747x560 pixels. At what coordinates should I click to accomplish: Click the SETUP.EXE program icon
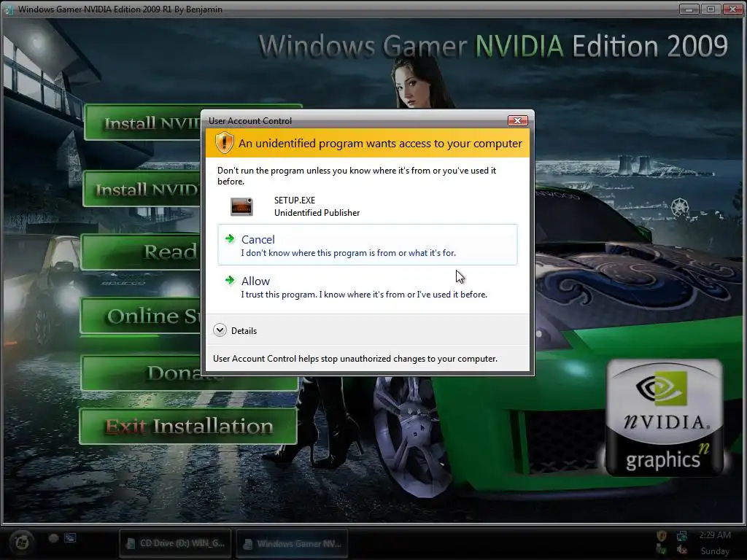click(241, 206)
